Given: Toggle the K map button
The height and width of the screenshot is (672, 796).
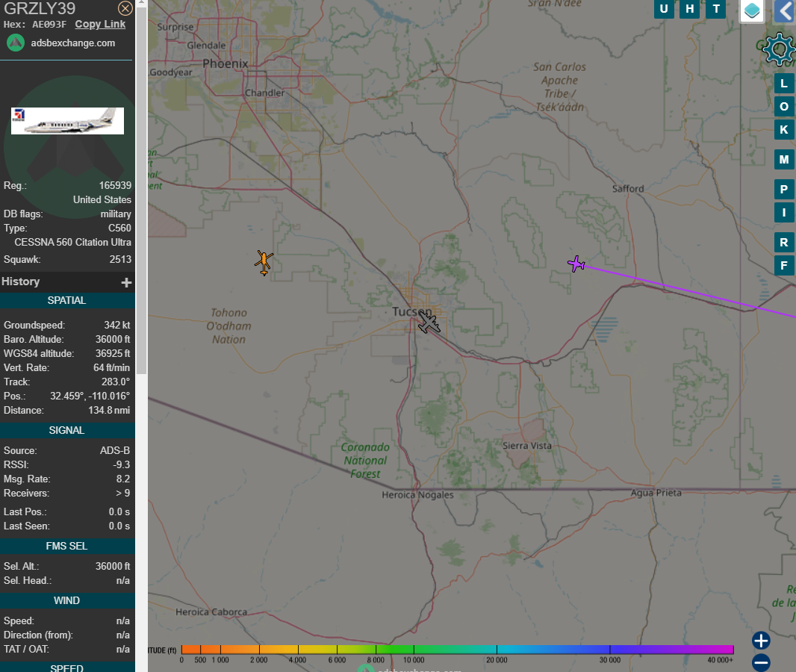Looking at the screenshot, I should click(784, 130).
